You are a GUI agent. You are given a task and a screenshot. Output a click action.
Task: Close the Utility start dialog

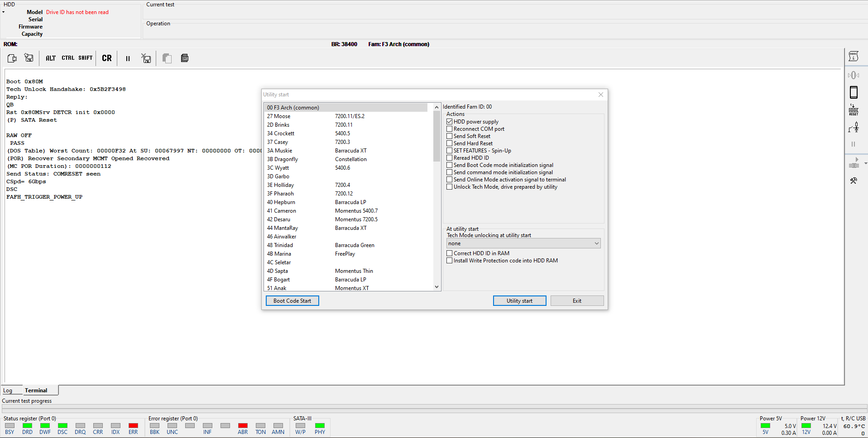pos(601,95)
